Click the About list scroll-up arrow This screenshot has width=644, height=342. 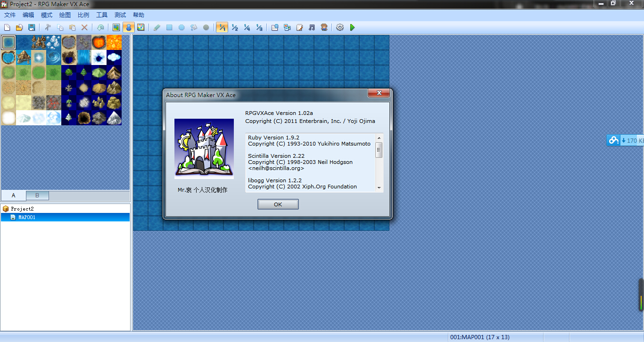379,137
